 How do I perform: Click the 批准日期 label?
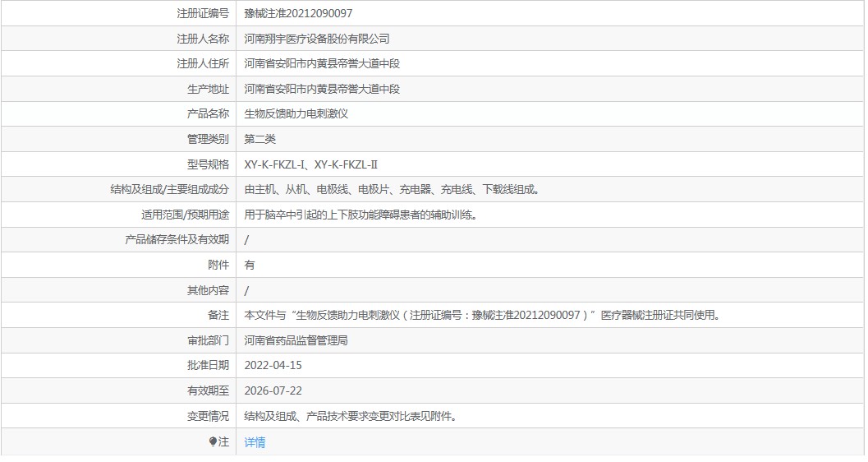click(208, 366)
